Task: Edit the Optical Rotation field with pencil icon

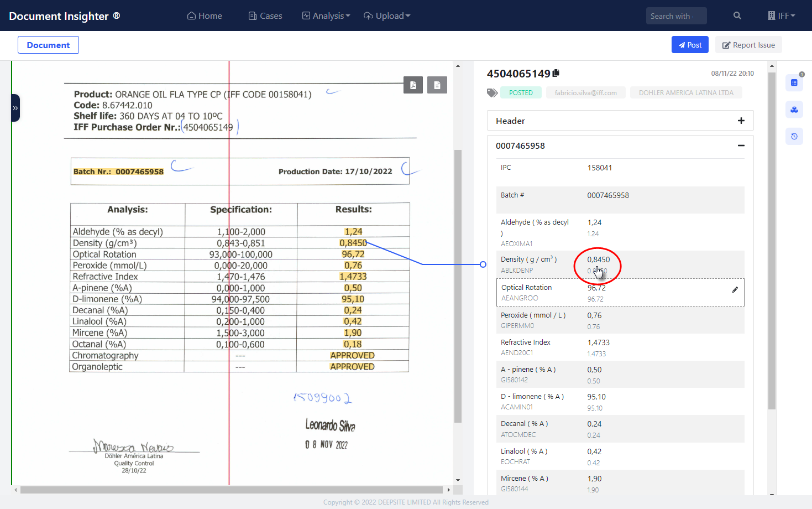Action: pos(735,290)
